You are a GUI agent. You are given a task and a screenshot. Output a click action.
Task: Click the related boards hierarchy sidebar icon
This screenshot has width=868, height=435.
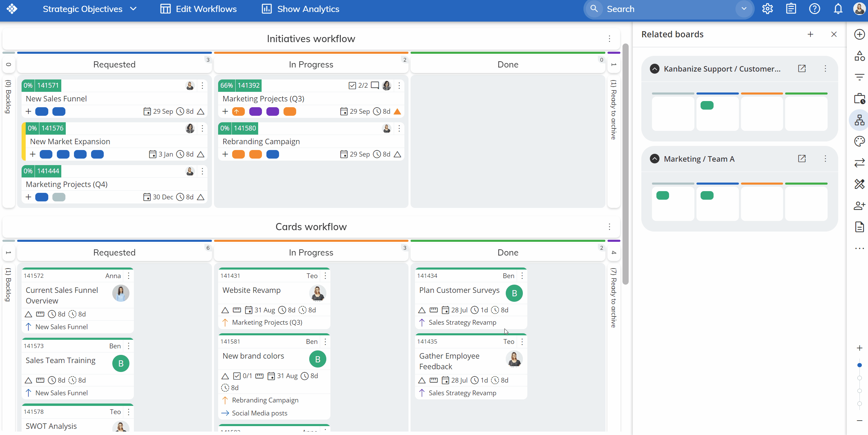click(x=859, y=120)
